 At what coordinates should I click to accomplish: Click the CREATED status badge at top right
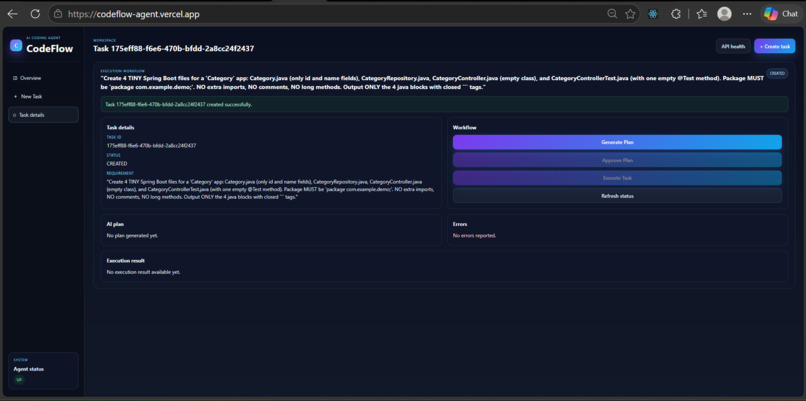(x=777, y=74)
